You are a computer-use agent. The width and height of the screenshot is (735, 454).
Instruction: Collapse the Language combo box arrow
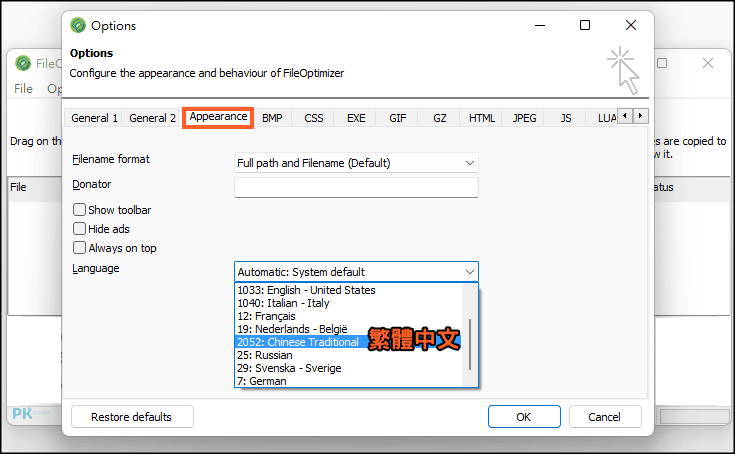pos(469,272)
